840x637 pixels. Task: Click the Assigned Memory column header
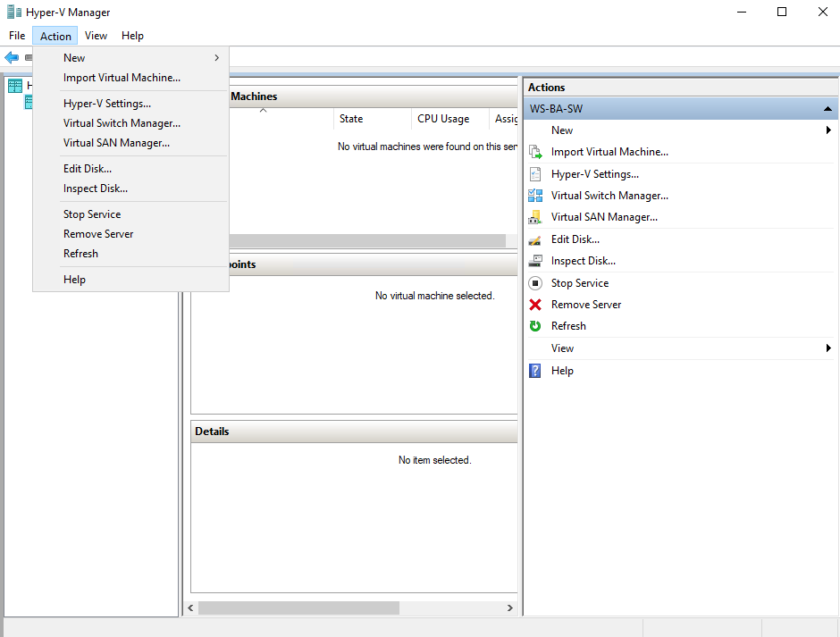coord(504,119)
